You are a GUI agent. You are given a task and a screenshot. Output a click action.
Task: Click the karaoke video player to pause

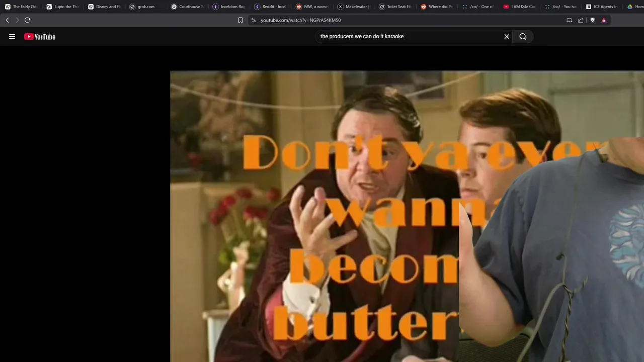coord(407,216)
